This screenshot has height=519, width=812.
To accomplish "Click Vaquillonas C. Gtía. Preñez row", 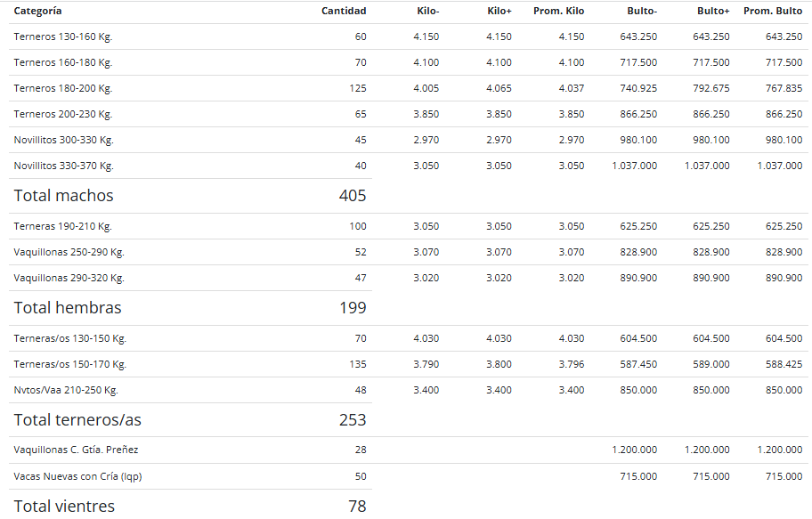I will tap(408, 450).
